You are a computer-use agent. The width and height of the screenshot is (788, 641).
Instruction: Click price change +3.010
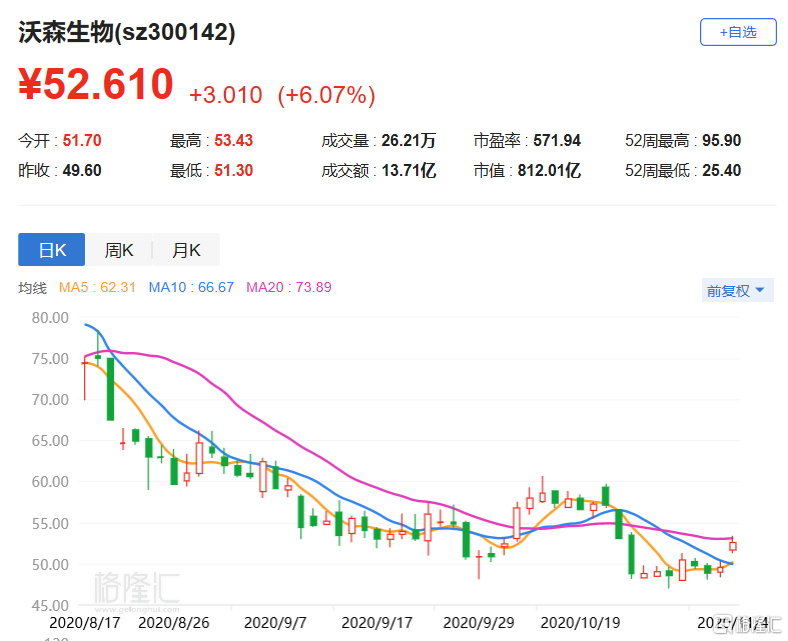(x=226, y=95)
